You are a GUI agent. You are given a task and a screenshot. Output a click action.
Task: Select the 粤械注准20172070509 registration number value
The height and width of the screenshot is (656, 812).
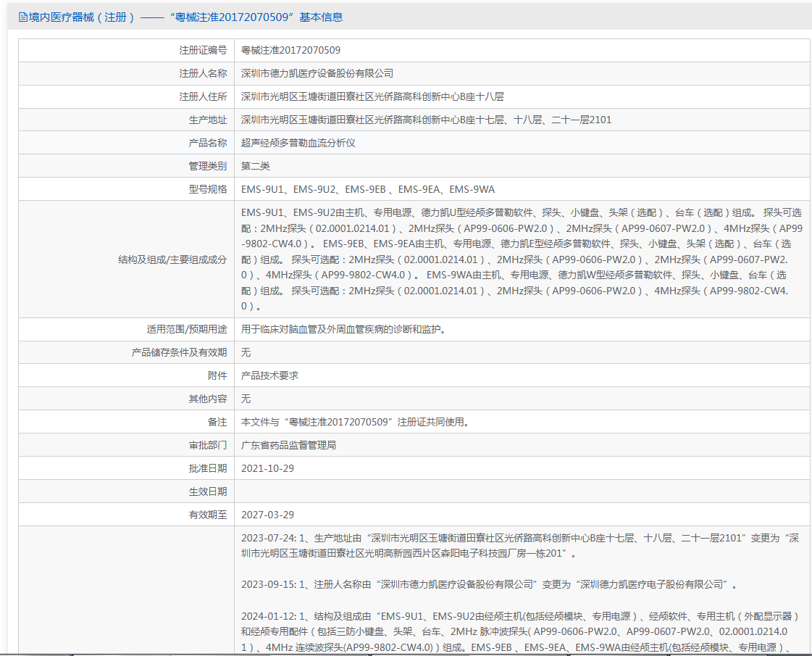290,50
